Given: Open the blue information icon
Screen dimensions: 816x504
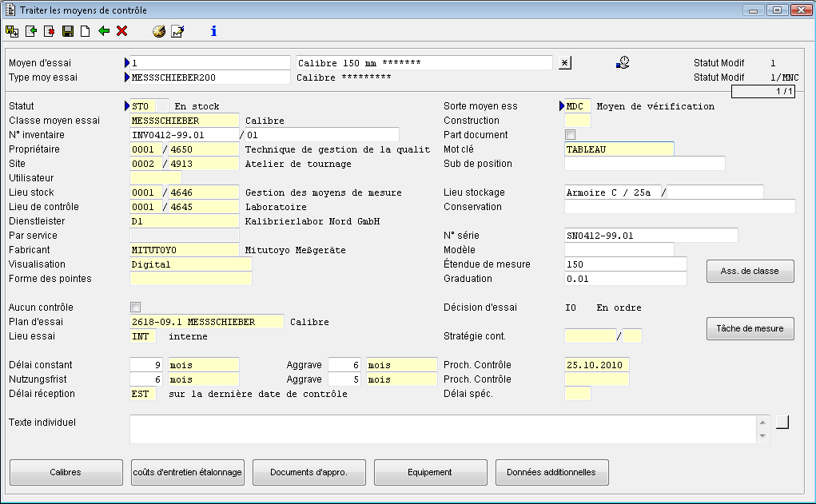Looking at the screenshot, I should point(213,31).
